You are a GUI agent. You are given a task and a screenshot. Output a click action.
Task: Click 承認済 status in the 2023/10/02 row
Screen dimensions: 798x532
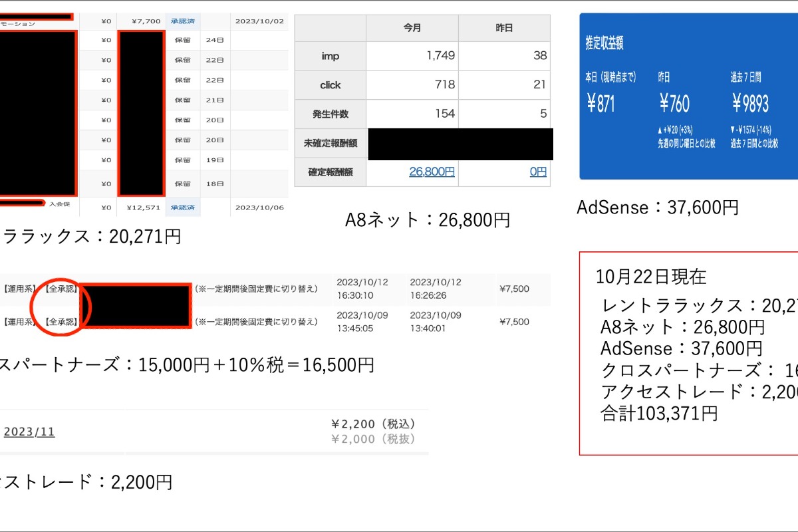click(x=183, y=21)
